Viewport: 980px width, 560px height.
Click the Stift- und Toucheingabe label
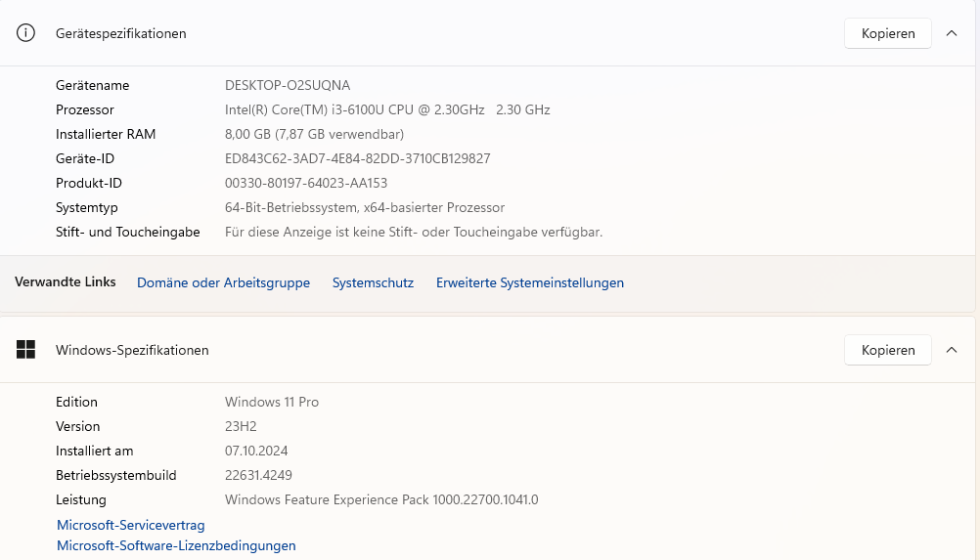click(127, 232)
